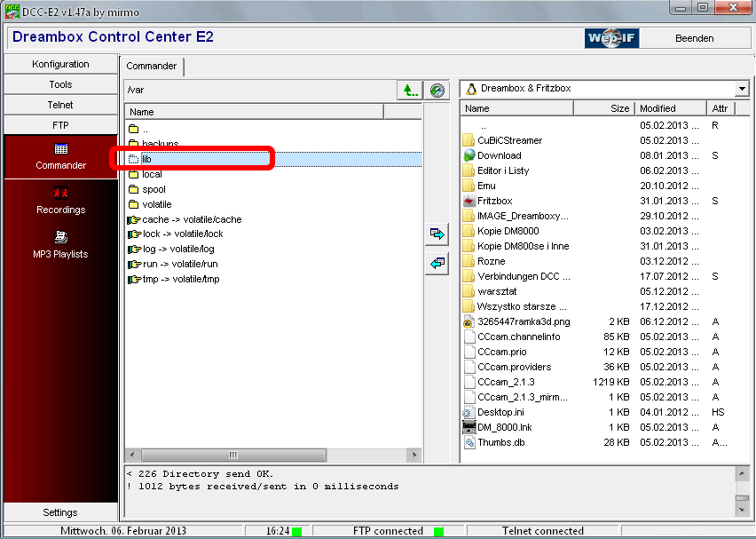Screen dimensions: 756x539
Task: Select the Fritzbox folder icon in right pane
Action: [469, 201]
